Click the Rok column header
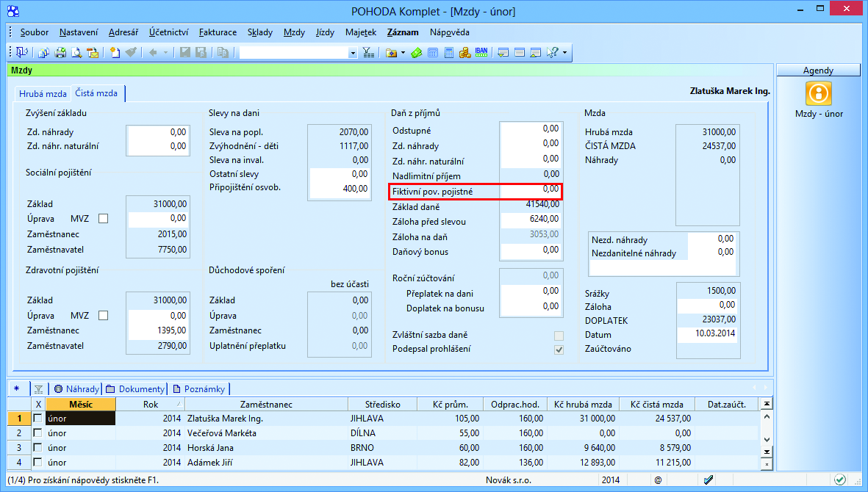Screen dimensions: 868x492 click(151, 404)
